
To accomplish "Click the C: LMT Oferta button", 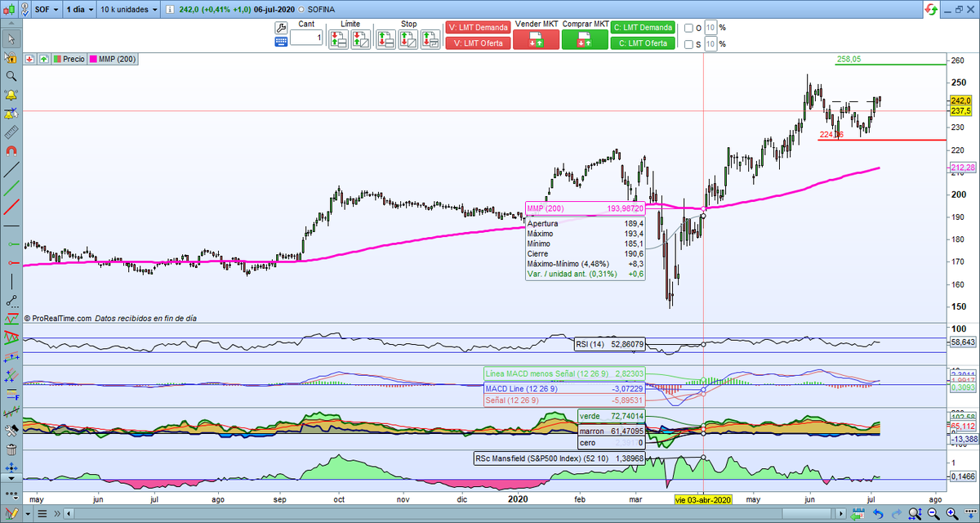I will [x=643, y=43].
